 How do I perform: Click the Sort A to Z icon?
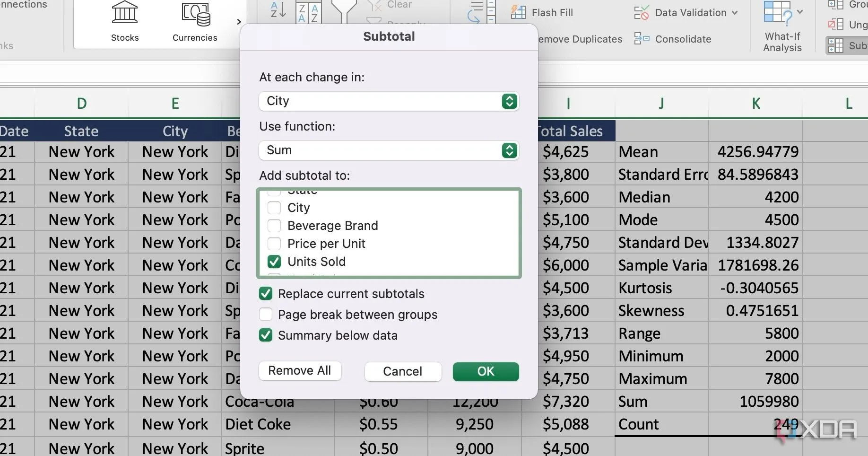tap(278, 10)
